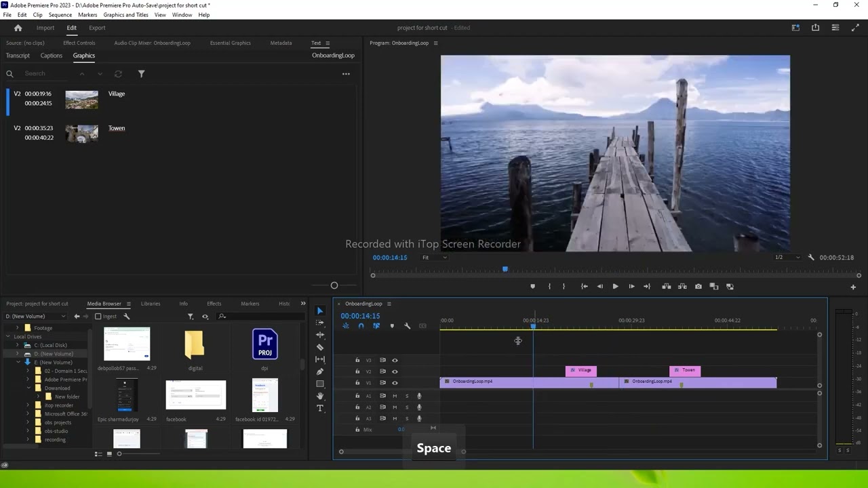Viewport: 868px width, 488px height.
Task: Open the Effects panel tab
Action: click(214, 304)
